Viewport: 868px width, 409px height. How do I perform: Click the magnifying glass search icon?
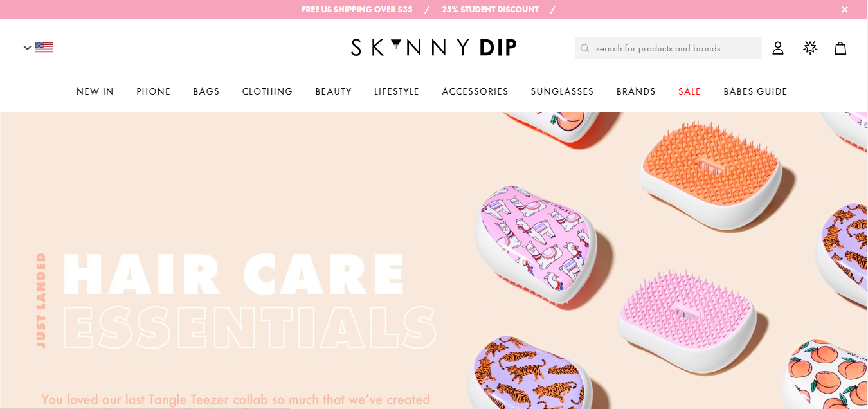pos(584,48)
